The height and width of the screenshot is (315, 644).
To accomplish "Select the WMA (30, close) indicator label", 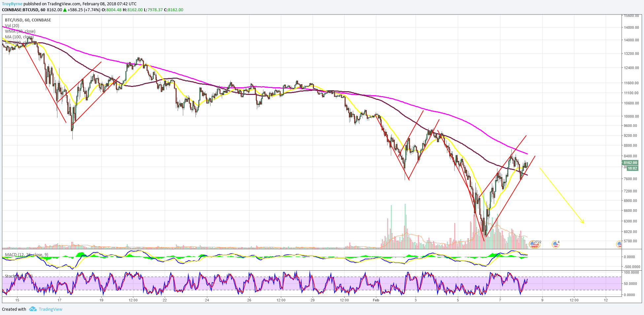I will coord(20,31).
